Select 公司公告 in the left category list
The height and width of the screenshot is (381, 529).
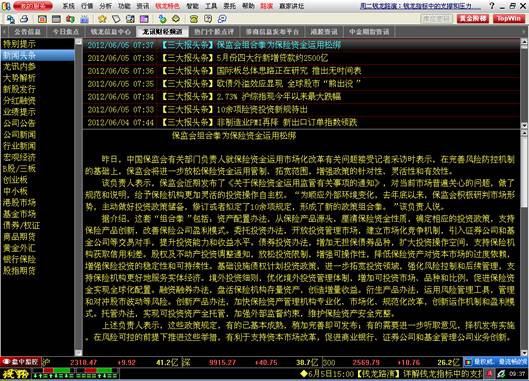click(x=20, y=123)
